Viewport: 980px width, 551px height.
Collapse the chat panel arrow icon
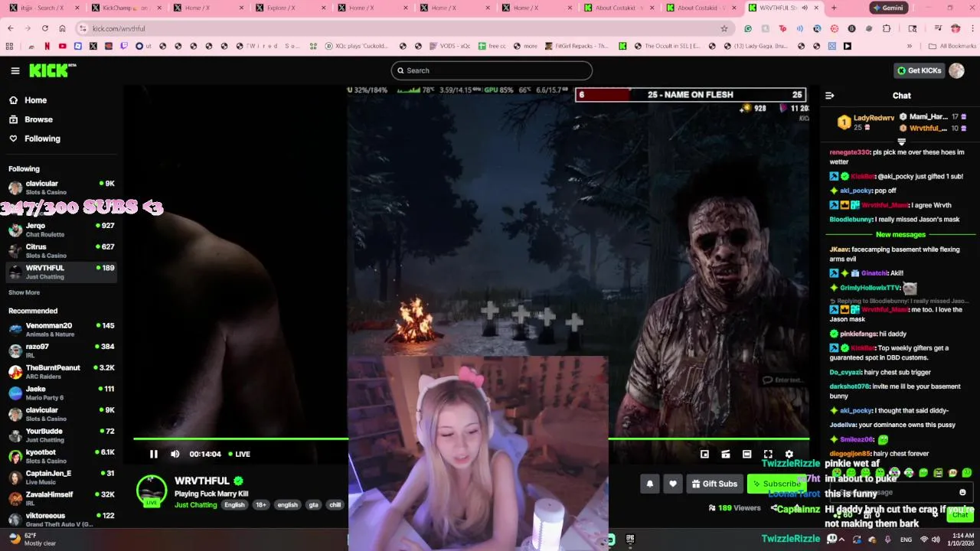click(829, 96)
